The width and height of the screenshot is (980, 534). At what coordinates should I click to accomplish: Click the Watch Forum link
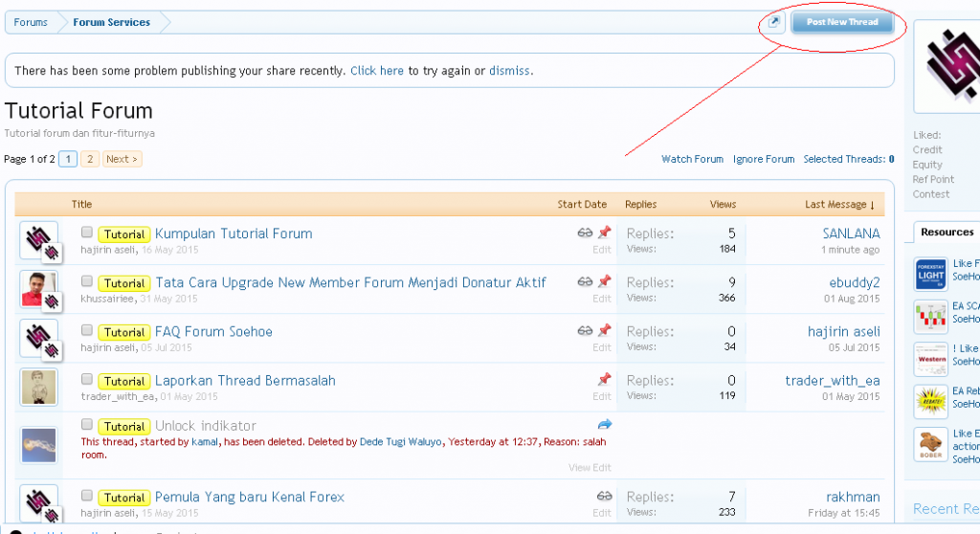[x=692, y=160]
